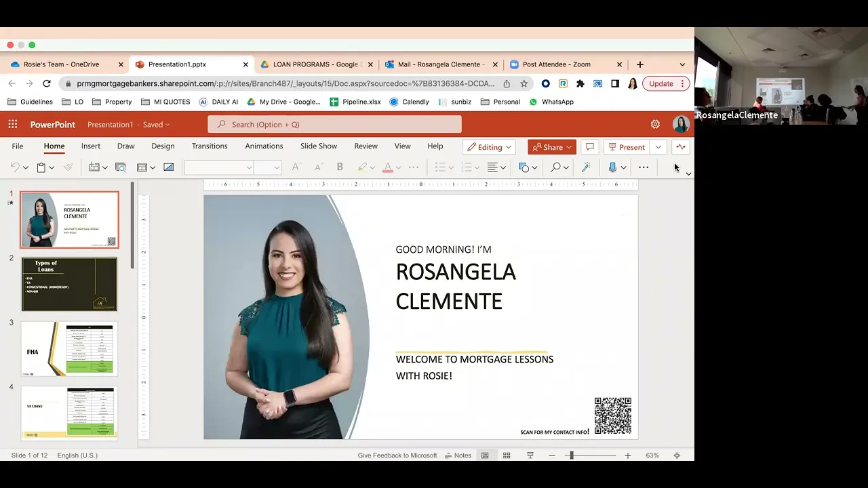The width and height of the screenshot is (868, 488).
Task: Select the Types of Loans slide thumbnail
Action: [x=69, y=284]
